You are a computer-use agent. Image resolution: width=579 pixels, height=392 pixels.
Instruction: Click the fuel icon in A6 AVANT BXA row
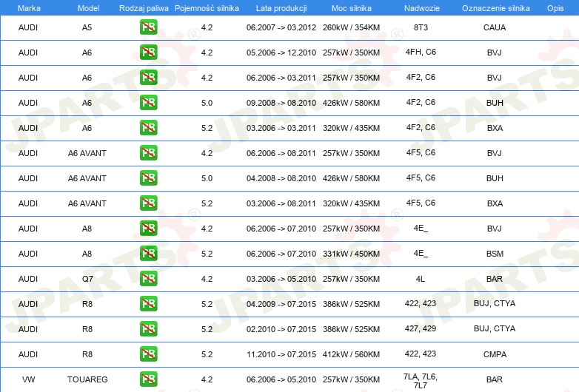coord(148,203)
